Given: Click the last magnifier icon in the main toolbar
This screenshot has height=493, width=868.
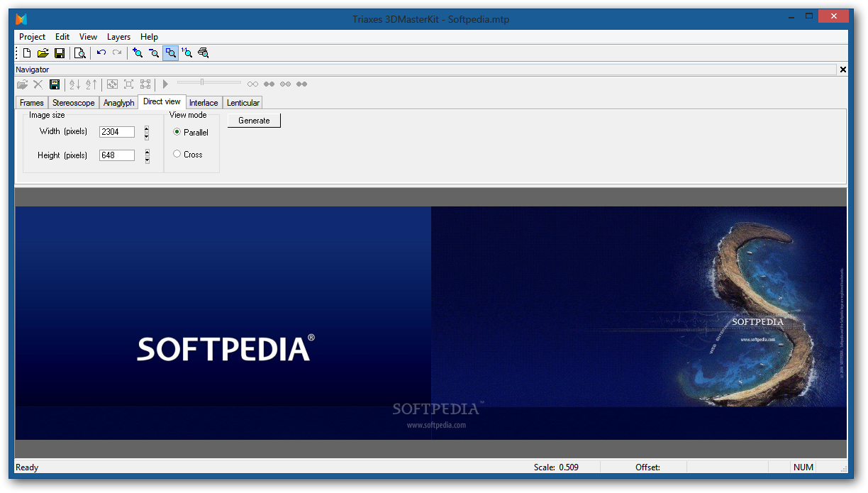Looking at the screenshot, I should (x=203, y=52).
